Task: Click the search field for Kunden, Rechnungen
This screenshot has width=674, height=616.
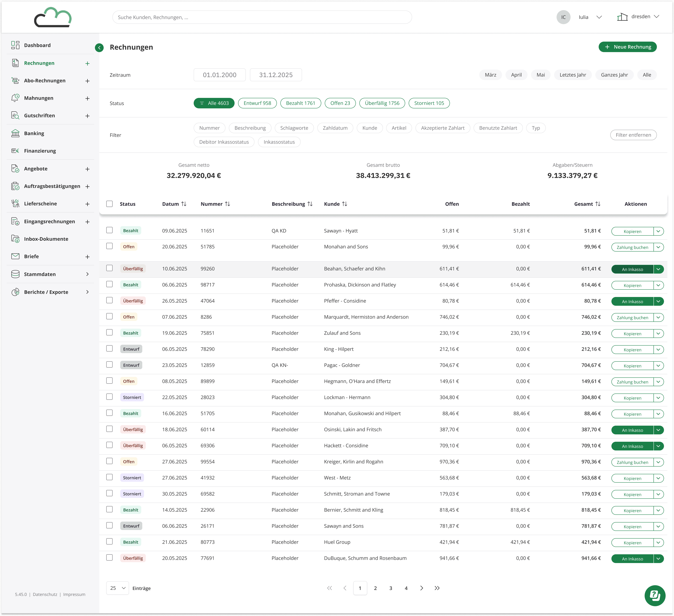Action: (262, 17)
